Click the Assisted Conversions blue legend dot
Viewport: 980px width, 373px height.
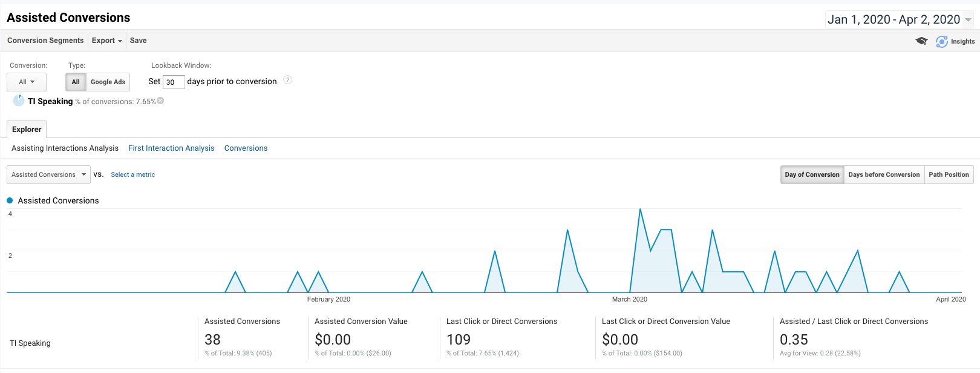click(10, 200)
